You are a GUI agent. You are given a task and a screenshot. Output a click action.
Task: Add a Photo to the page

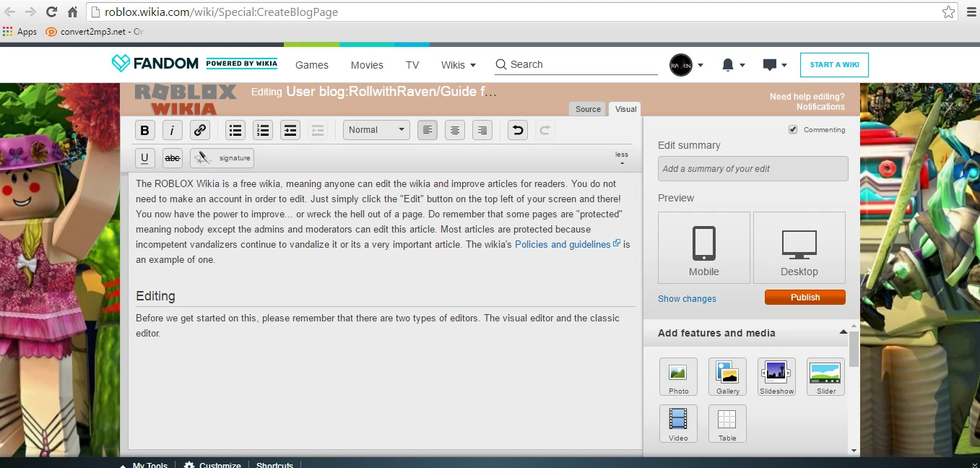pos(678,376)
